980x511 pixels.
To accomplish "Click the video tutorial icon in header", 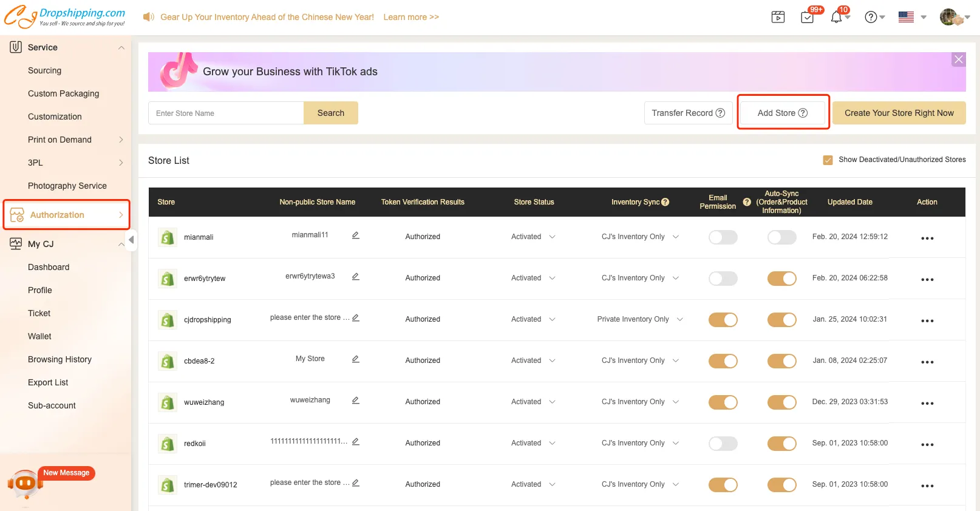I will coord(778,17).
